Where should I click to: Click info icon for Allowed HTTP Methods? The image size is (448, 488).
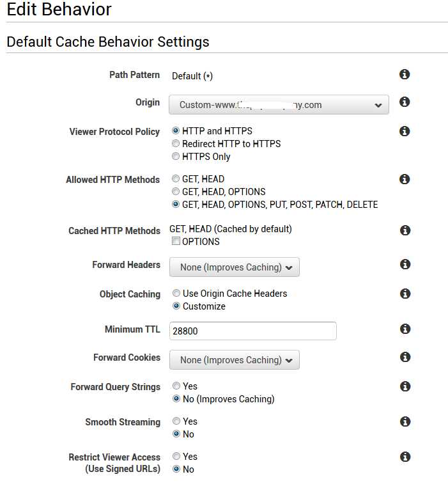coord(404,179)
